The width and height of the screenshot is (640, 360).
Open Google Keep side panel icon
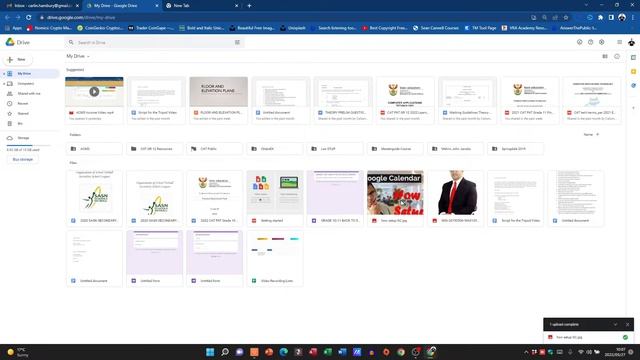633,71
